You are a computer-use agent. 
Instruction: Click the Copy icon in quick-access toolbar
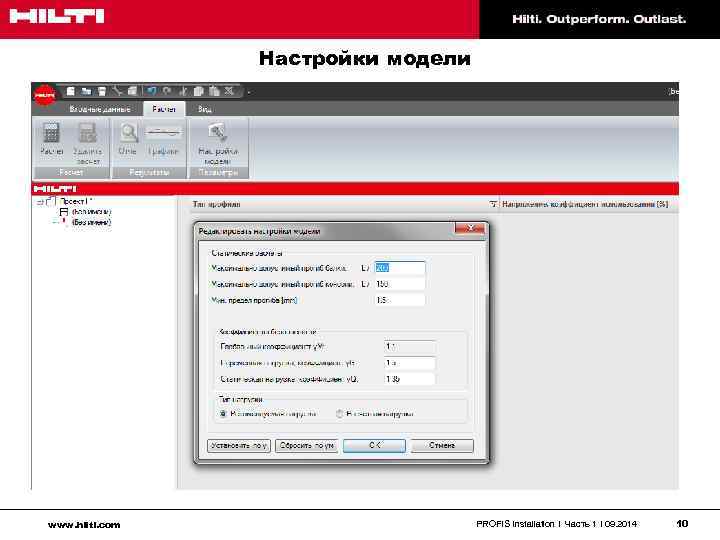coord(198,91)
